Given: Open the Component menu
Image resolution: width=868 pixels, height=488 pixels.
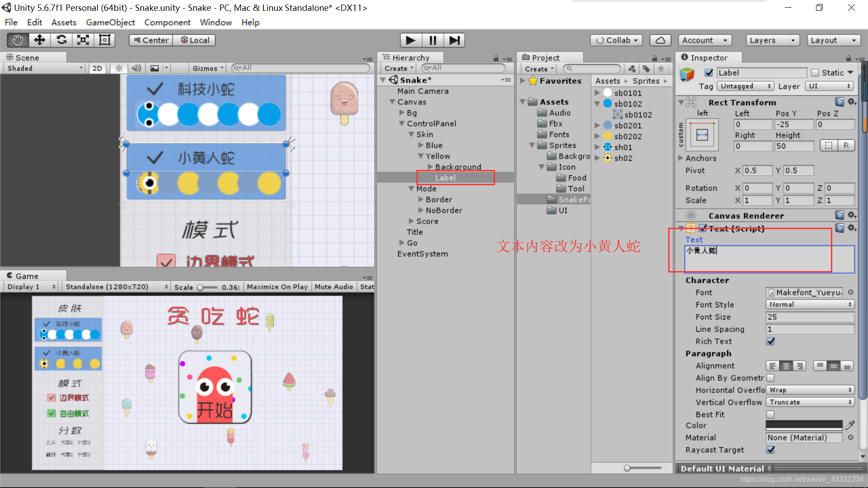Looking at the screenshot, I should click(x=167, y=22).
